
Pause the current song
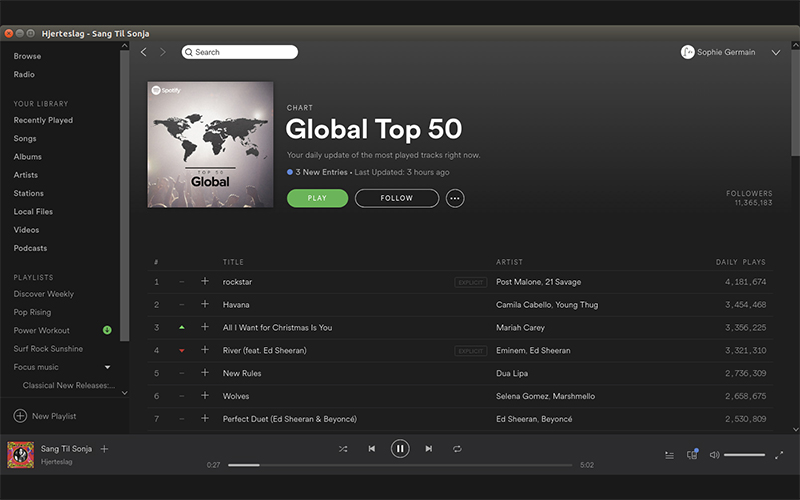pos(400,449)
